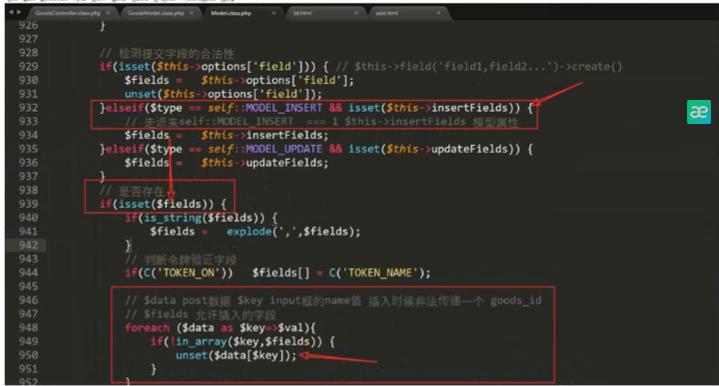Click the comment on line 933
719x386 pixels.
click(322, 122)
